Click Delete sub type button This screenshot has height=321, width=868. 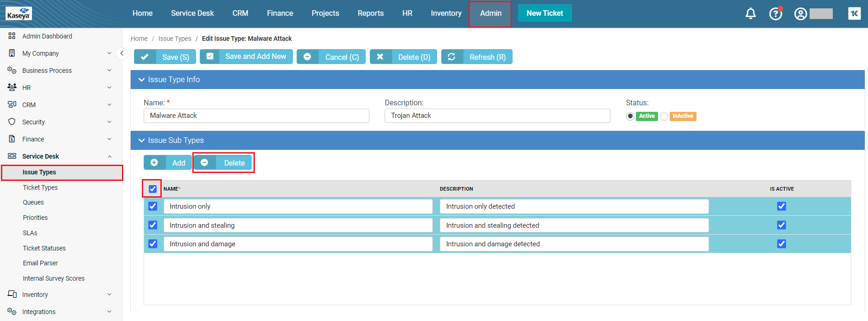(x=223, y=163)
